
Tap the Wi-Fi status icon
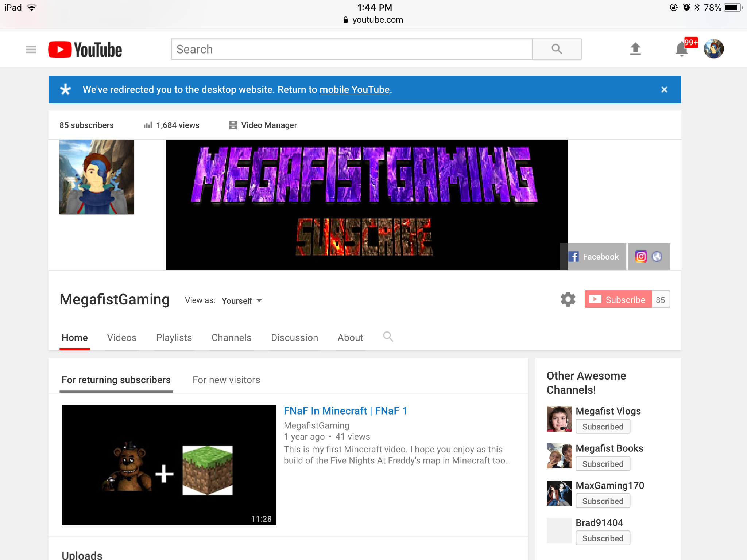32,8
